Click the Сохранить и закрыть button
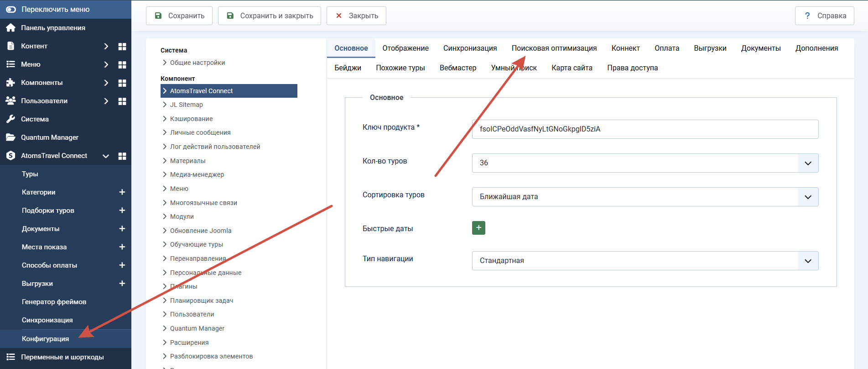Image resolution: width=868 pixels, height=369 pixels. (270, 16)
